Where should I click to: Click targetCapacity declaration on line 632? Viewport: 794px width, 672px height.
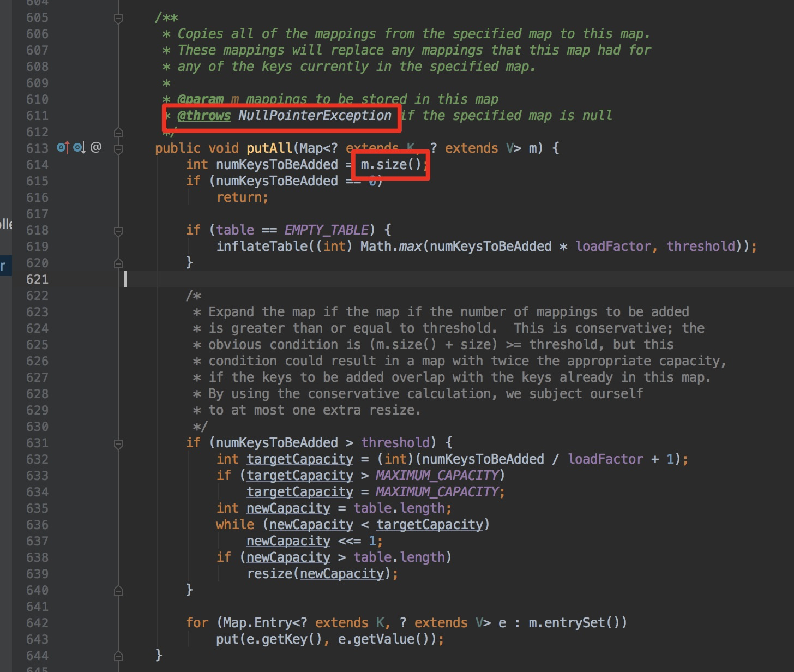point(300,459)
